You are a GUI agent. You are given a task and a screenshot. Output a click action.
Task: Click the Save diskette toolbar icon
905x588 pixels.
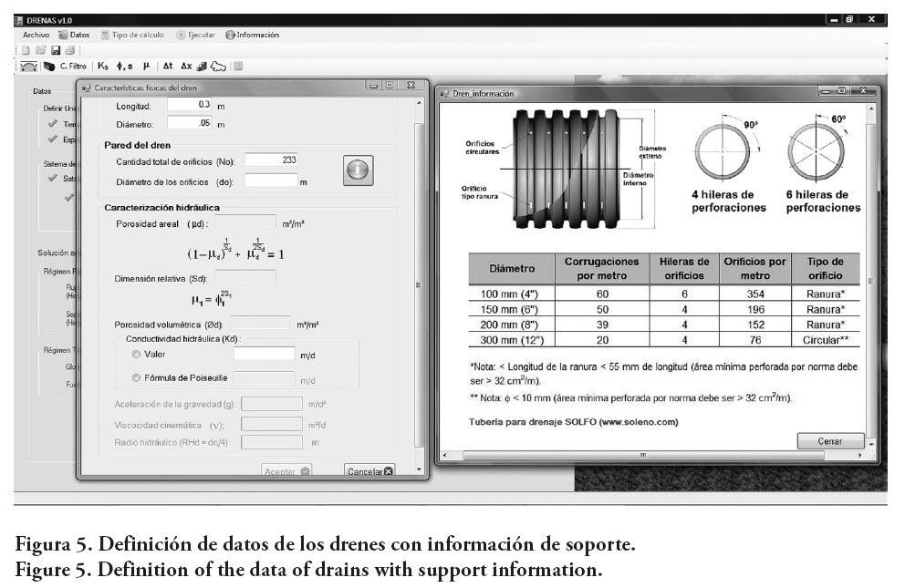click(x=55, y=50)
